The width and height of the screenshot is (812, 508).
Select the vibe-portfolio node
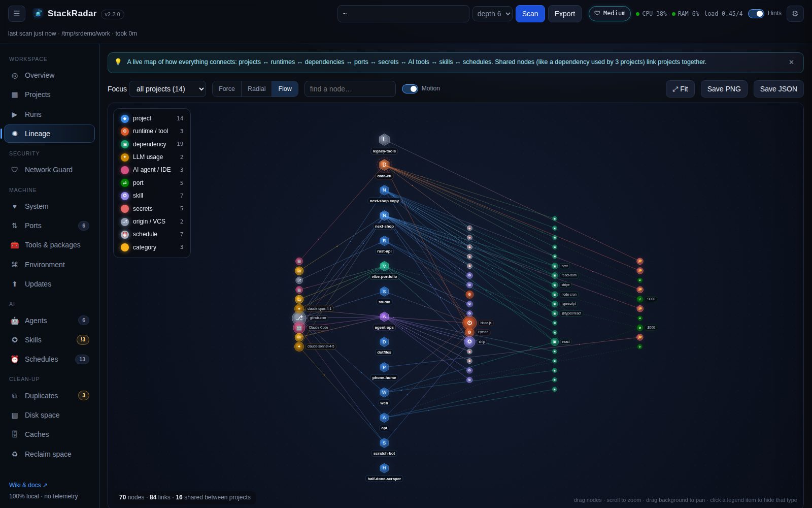point(384,266)
